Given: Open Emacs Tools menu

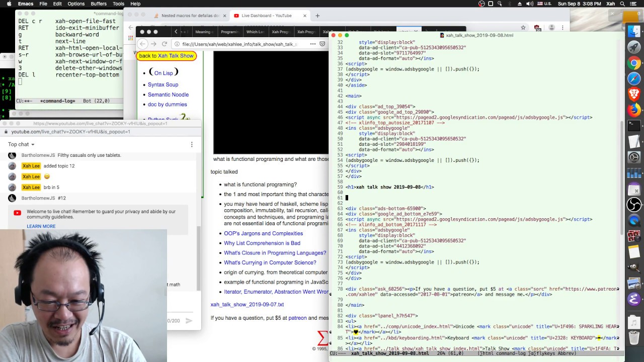Looking at the screenshot, I should point(118,4).
